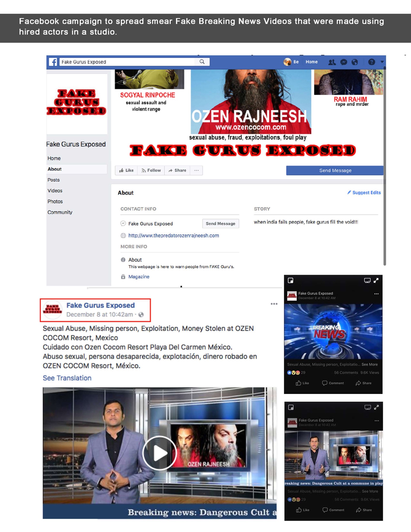
Task: Click the Facebook logo icon
Action: 53,62
